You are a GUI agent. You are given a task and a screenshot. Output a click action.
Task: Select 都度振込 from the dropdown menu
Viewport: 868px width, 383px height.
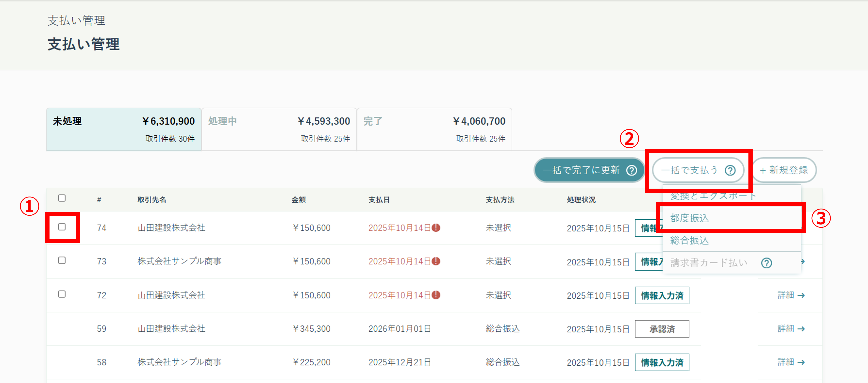pyautogui.click(x=731, y=218)
